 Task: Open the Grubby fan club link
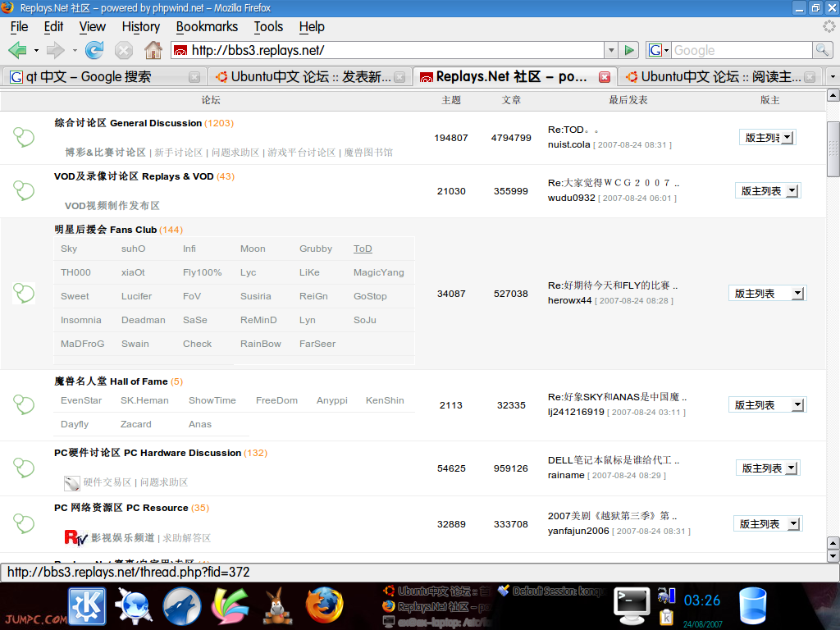pyautogui.click(x=316, y=249)
